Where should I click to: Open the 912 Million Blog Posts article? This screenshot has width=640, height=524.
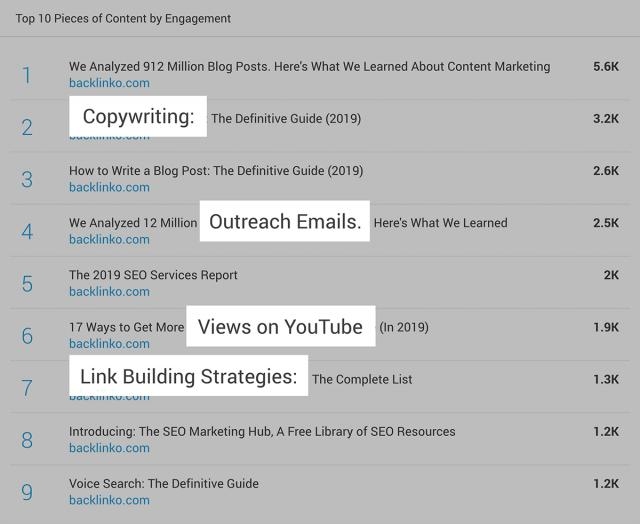coord(309,67)
